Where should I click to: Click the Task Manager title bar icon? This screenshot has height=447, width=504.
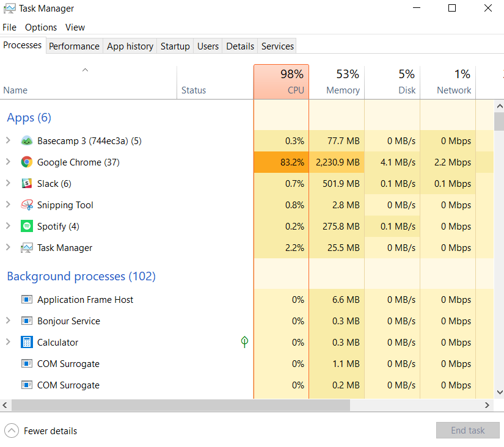coord(10,9)
